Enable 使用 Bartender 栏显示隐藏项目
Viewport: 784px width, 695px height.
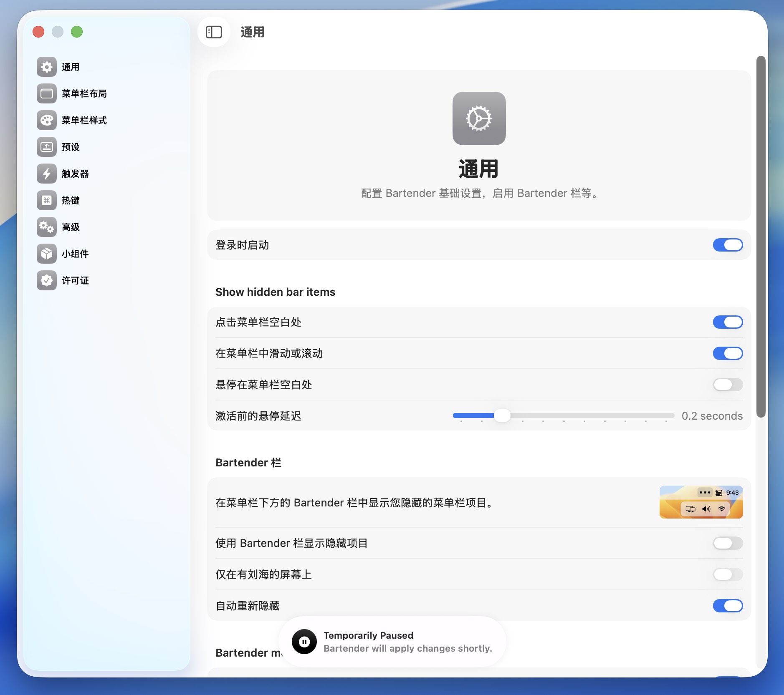(x=727, y=543)
